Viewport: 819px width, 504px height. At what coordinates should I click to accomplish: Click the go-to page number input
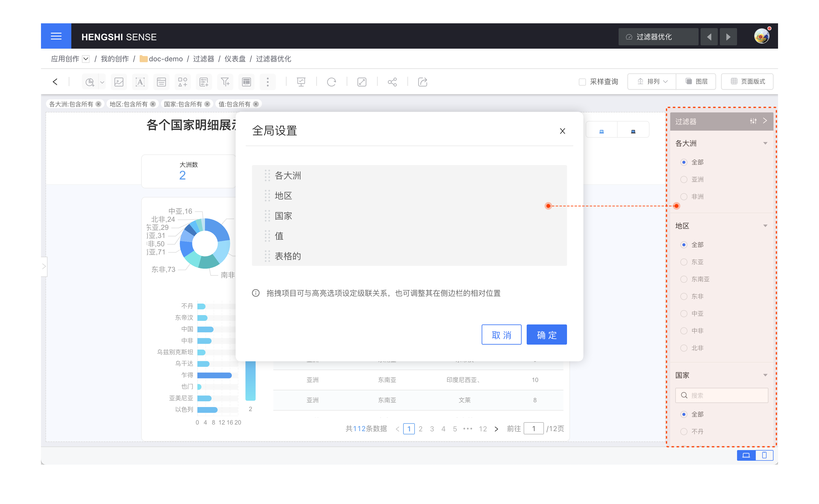coord(533,429)
